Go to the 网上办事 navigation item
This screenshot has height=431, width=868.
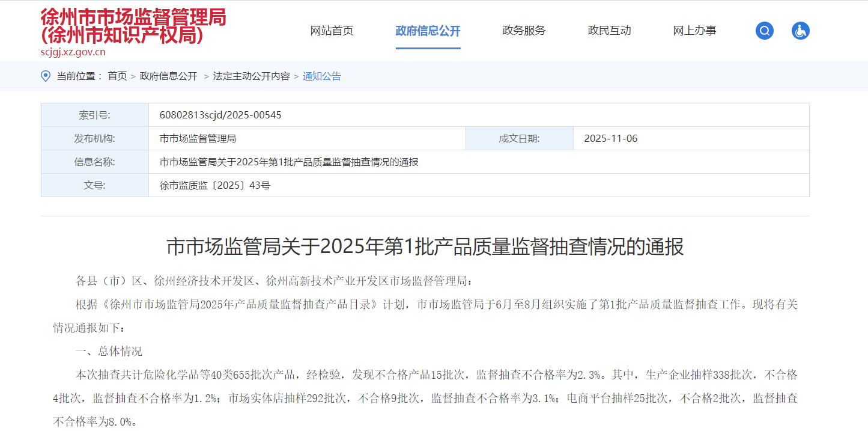pyautogui.click(x=694, y=31)
